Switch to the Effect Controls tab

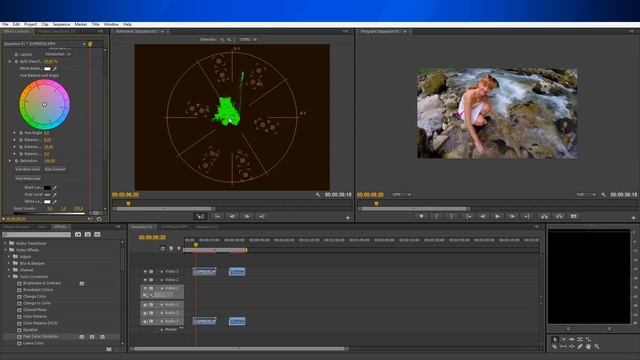click(x=16, y=31)
